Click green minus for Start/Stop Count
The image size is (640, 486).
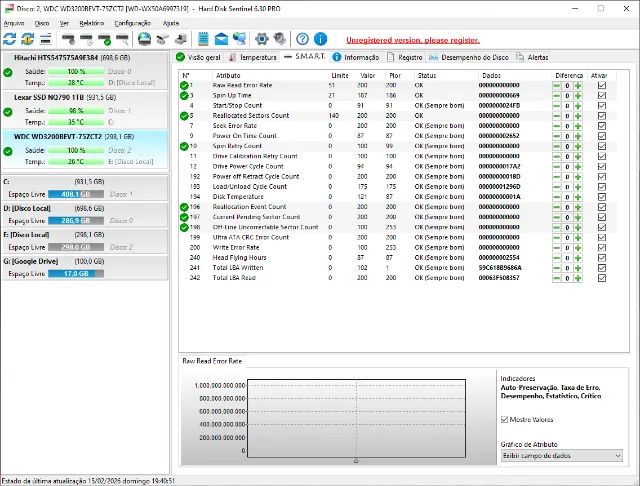[556, 106]
